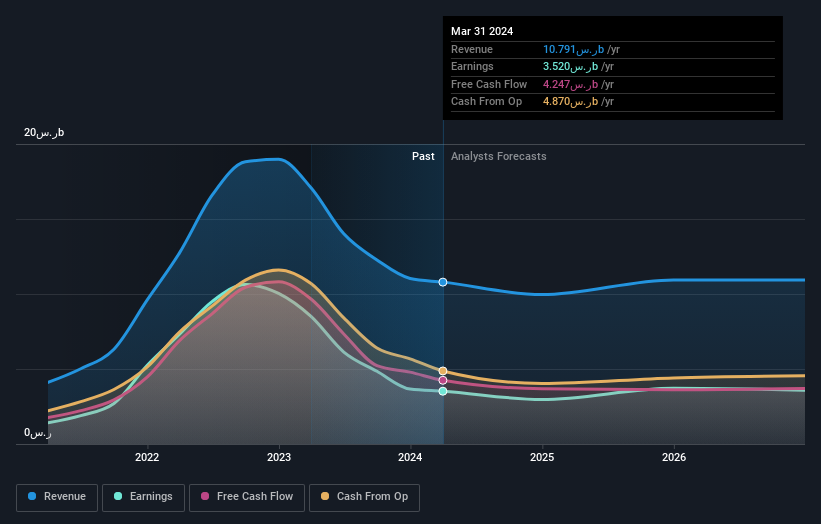Click the 2026 x-axis label

(674, 457)
